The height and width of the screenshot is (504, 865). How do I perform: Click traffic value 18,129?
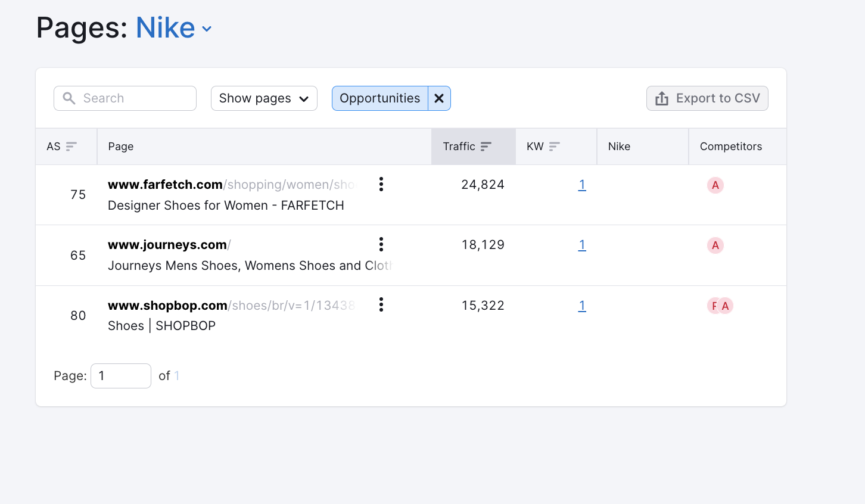[483, 245]
